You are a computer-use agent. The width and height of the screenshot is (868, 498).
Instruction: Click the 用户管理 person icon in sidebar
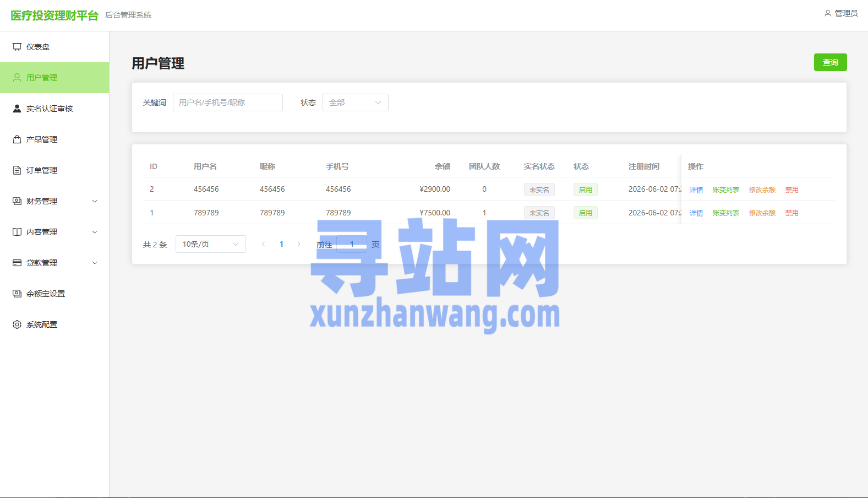(17, 78)
